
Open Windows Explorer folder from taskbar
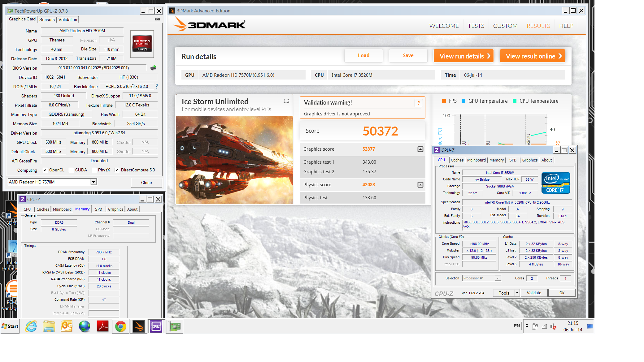click(x=49, y=326)
